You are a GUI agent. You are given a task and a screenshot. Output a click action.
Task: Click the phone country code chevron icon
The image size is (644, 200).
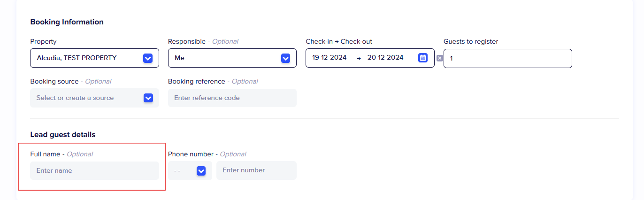coord(201,171)
